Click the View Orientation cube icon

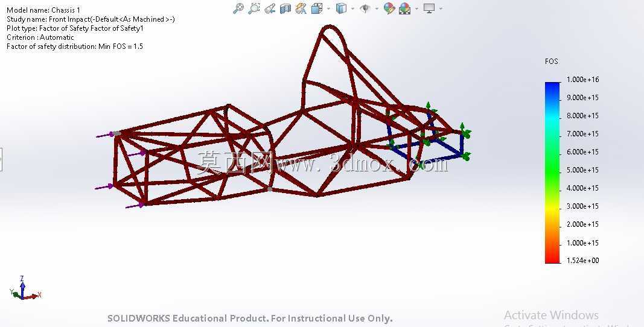click(317, 8)
